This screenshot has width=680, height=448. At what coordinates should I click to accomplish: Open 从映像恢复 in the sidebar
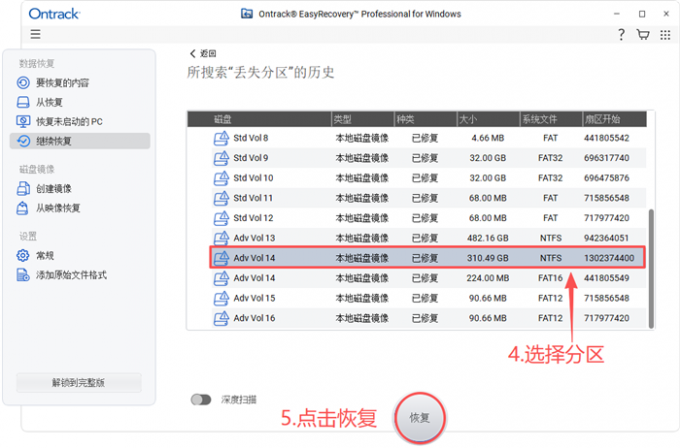[x=58, y=208]
